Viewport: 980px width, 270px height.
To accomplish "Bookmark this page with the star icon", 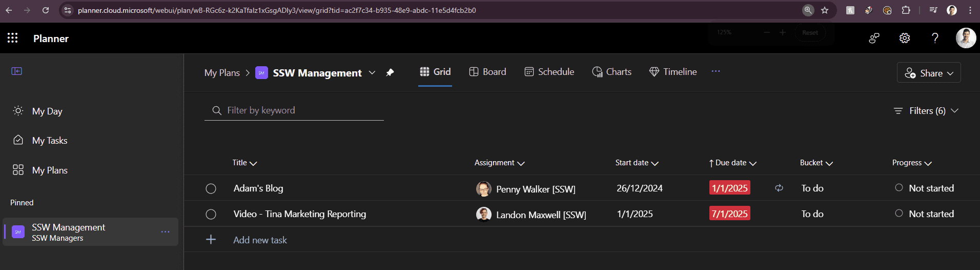I will point(825,10).
